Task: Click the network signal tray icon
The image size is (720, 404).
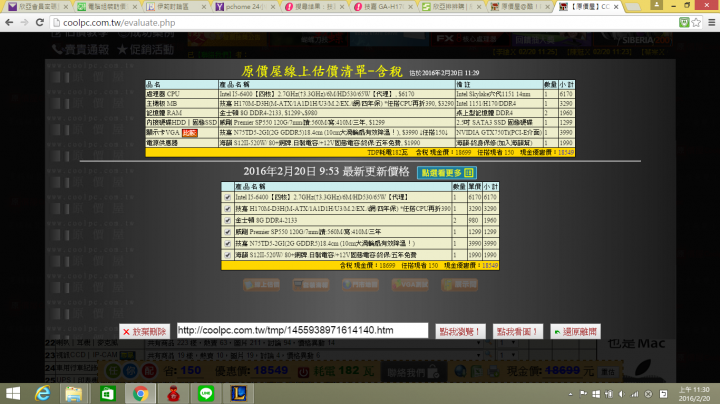Action: pyautogui.click(x=635, y=394)
